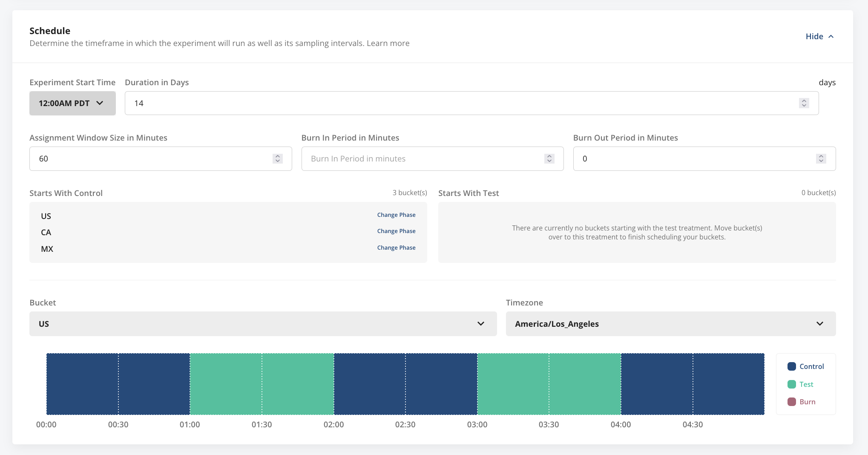Decrement the Assignment Window Size stepper
The image size is (868, 455).
click(277, 161)
